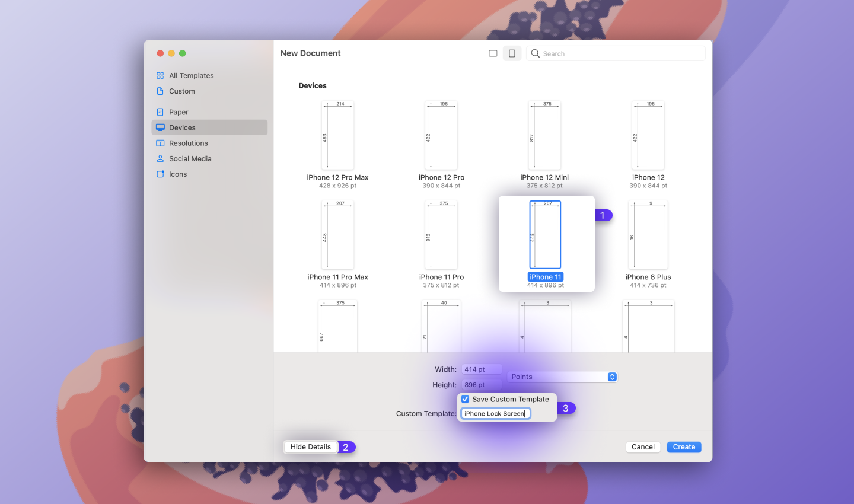
Task: Select the iPhone 12 Mini template thumbnail
Action: [x=544, y=135]
